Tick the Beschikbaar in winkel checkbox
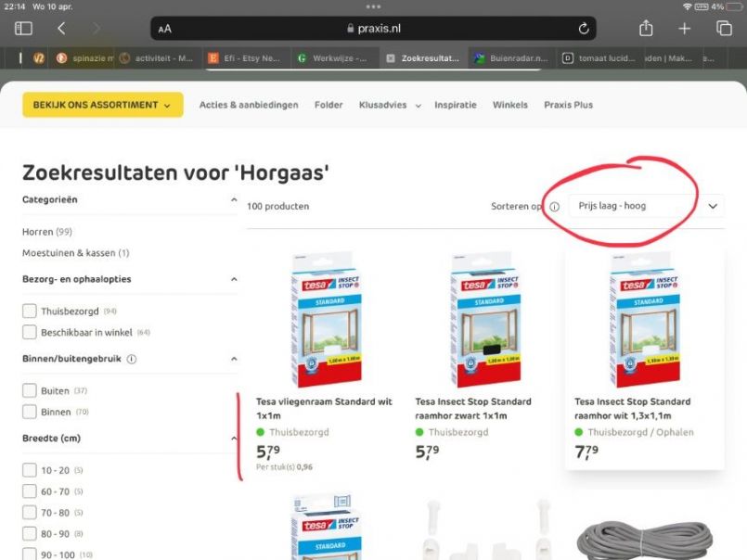Image resolution: width=747 pixels, height=560 pixels. pyautogui.click(x=30, y=332)
